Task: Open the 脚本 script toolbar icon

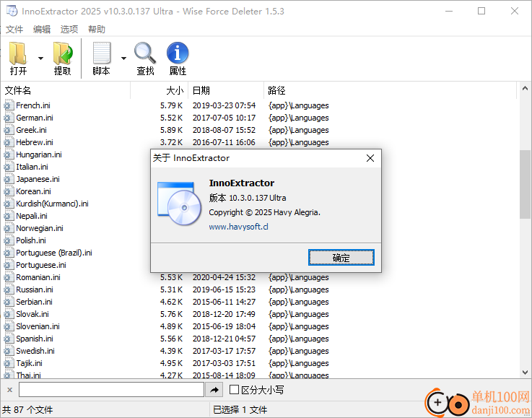Action: 102,58
